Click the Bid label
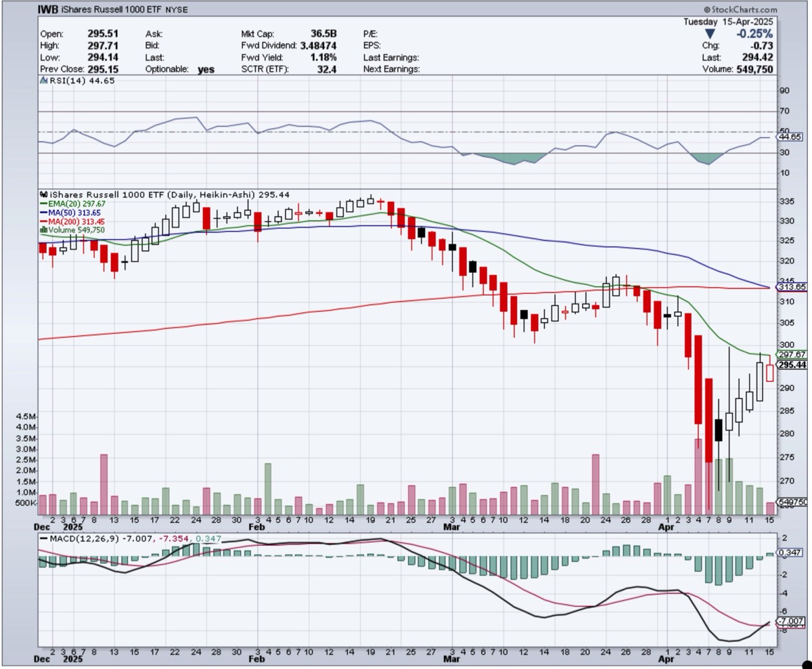The width and height of the screenshot is (812, 669). (152, 45)
